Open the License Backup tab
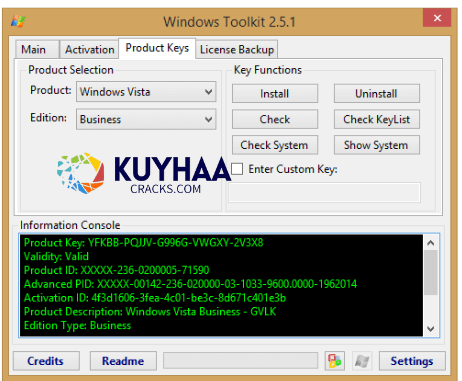462x381 pixels. click(237, 50)
